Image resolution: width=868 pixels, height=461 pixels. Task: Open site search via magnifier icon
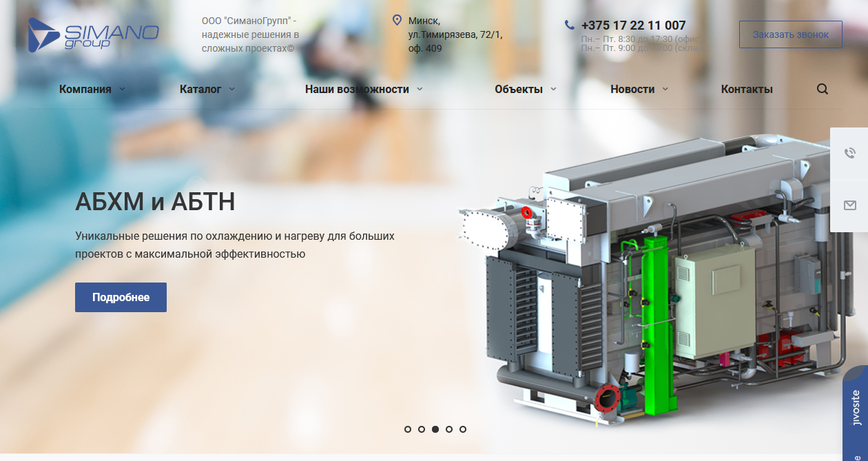point(823,89)
